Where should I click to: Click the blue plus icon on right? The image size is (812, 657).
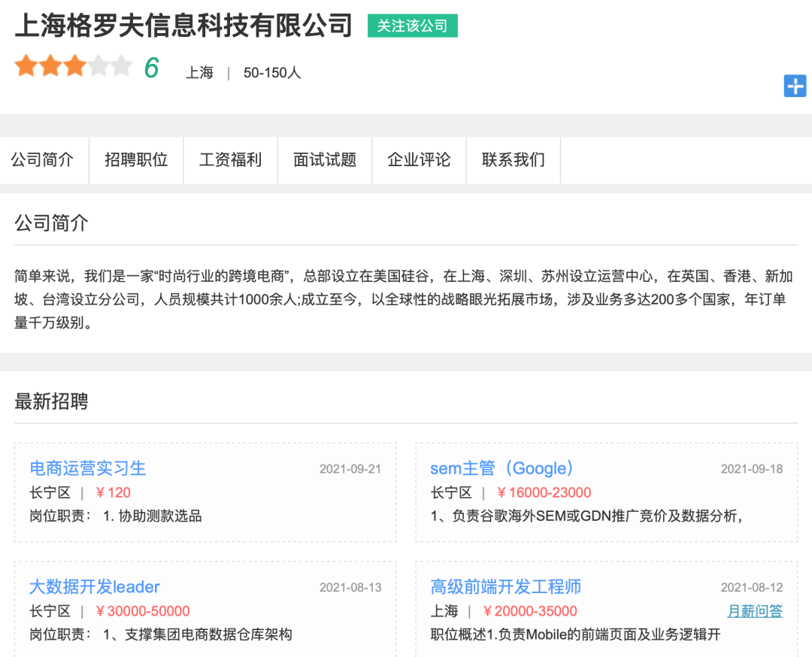click(x=795, y=86)
